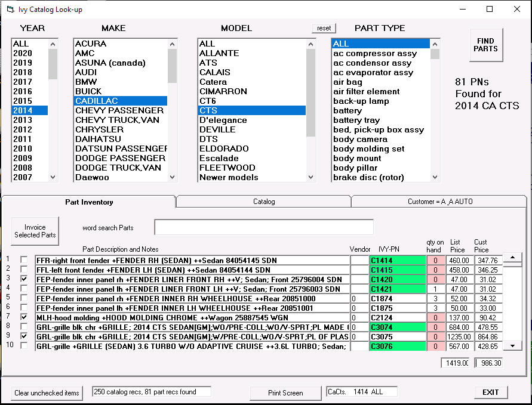Click the green C3074 IVY-PN cell
The height and width of the screenshot is (405, 532).
(x=398, y=327)
